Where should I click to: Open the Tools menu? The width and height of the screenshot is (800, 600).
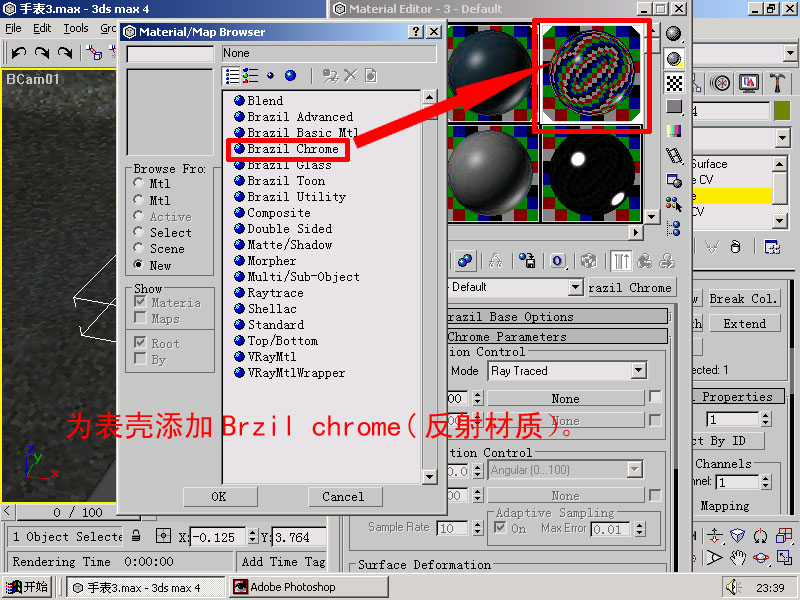coord(76,28)
